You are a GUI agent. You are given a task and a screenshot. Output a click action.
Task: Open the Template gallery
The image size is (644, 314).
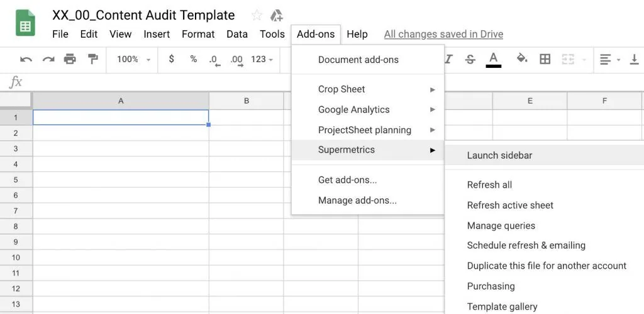(545, 306)
